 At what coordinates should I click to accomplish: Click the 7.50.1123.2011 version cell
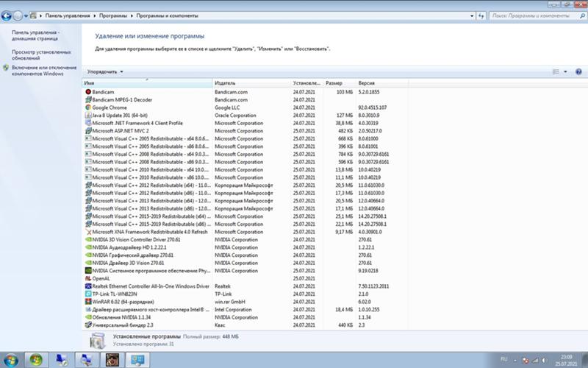point(373,286)
